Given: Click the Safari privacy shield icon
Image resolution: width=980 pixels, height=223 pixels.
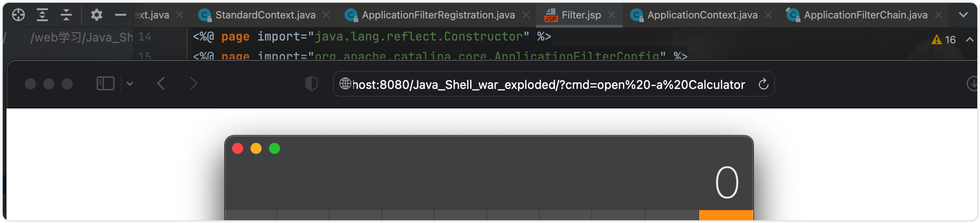Looking at the screenshot, I should [x=312, y=84].
